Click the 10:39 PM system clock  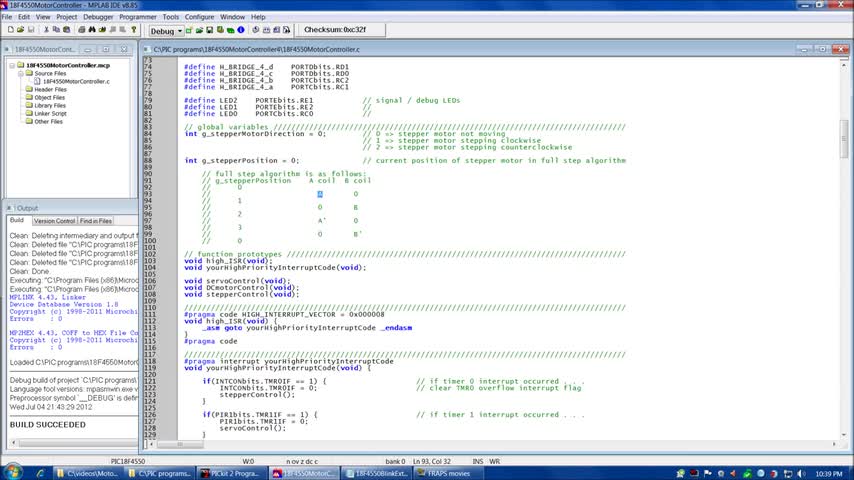coord(829,474)
